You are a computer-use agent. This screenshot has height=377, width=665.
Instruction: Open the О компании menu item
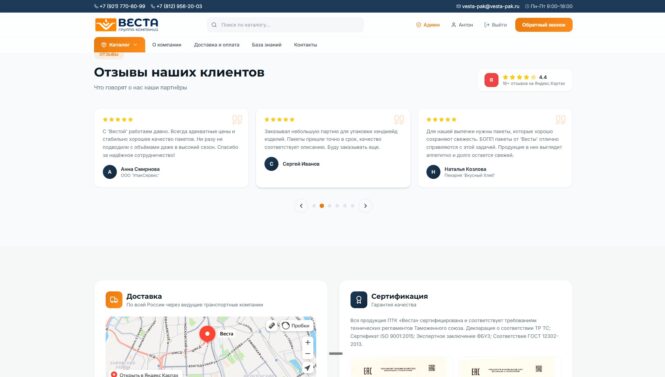(x=167, y=45)
